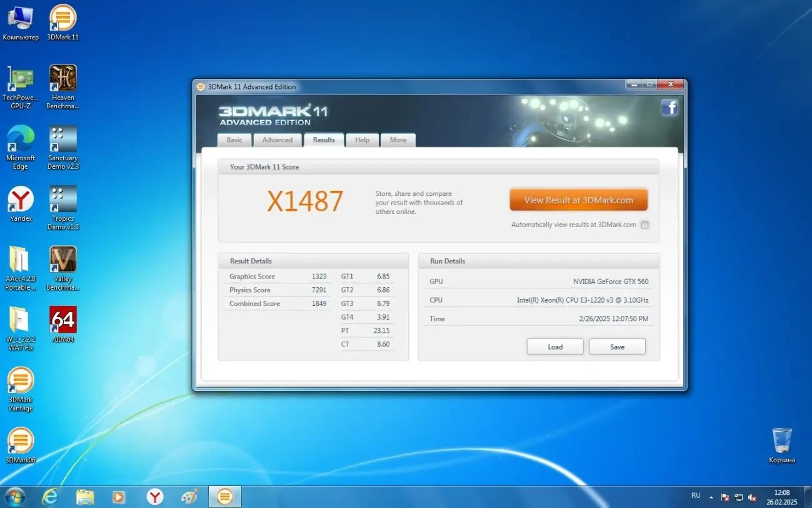The image size is (812, 508).
Task: Open the Advanced tab in 3DMark
Action: pos(277,140)
